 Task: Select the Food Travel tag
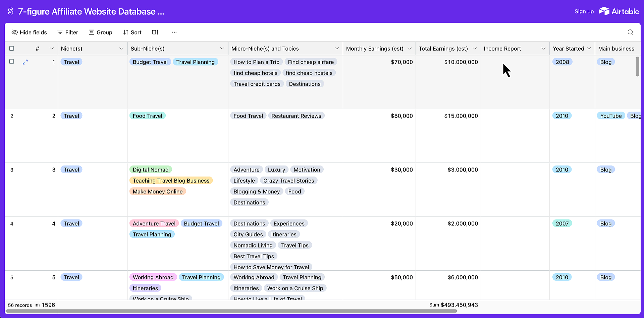click(x=147, y=116)
